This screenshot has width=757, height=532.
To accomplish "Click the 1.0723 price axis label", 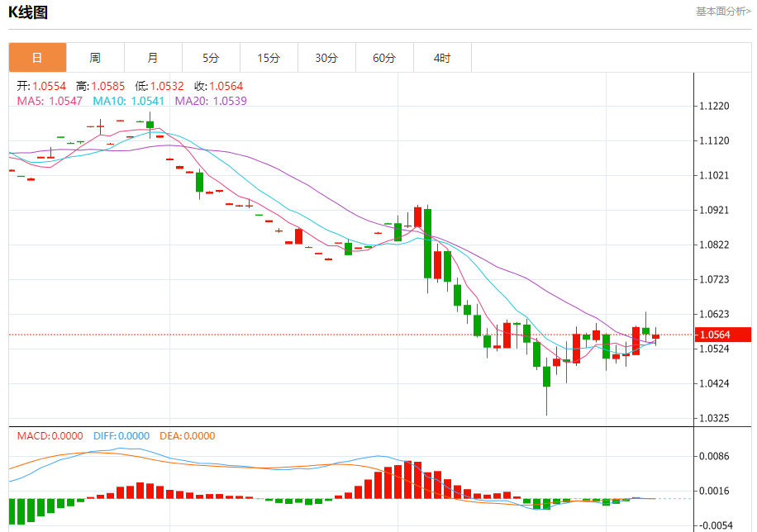I will click(714, 279).
